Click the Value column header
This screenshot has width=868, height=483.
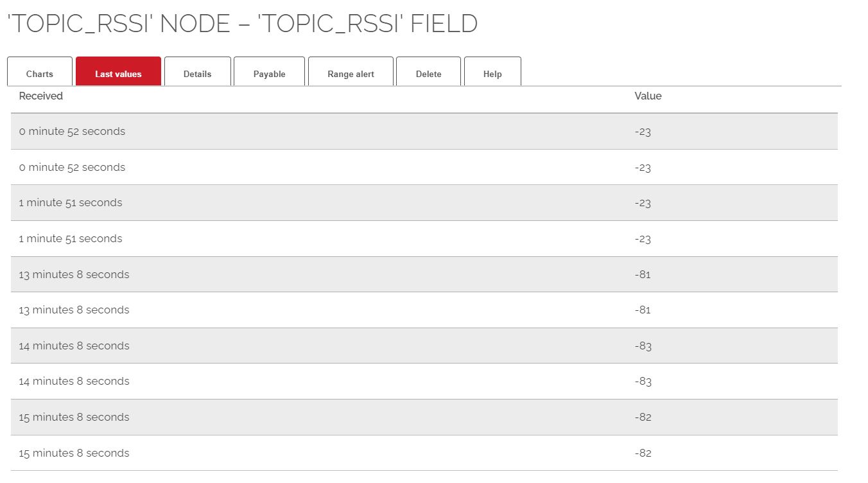(x=648, y=96)
